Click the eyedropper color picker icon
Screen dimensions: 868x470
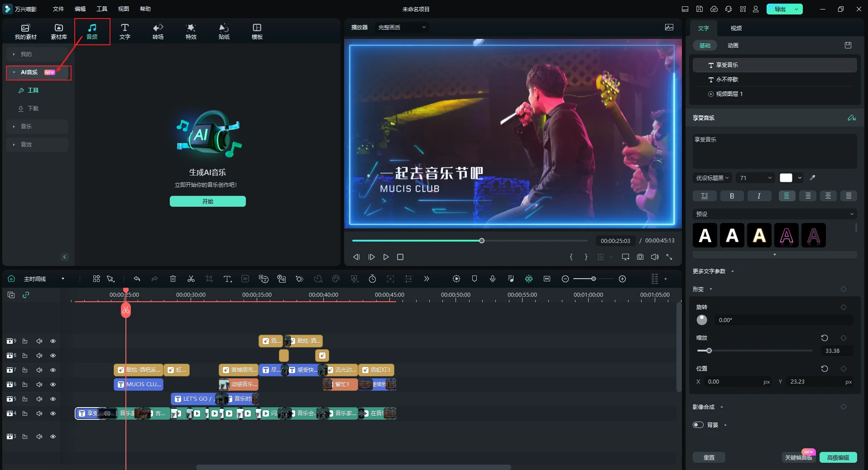point(813,178)
